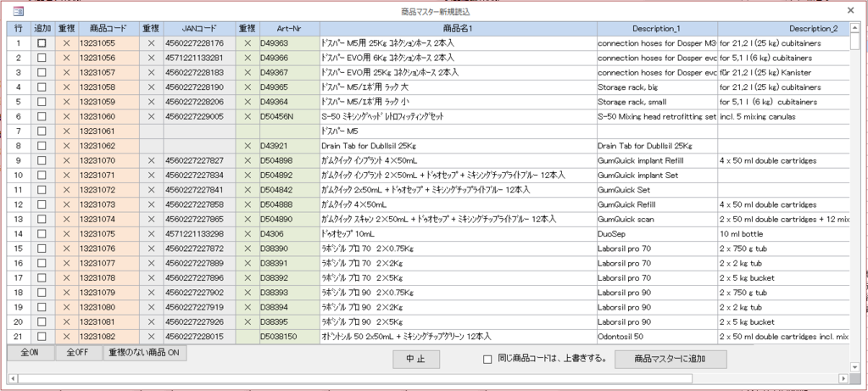Check the 追加 box for product 13231079
The image size is (868, 391).
(x=42, y=293)
